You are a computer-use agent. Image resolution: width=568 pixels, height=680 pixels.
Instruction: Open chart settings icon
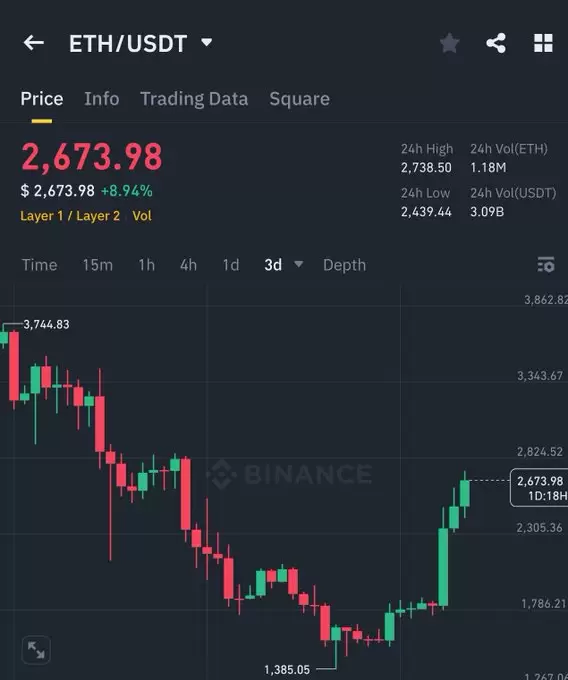(546, 265)
